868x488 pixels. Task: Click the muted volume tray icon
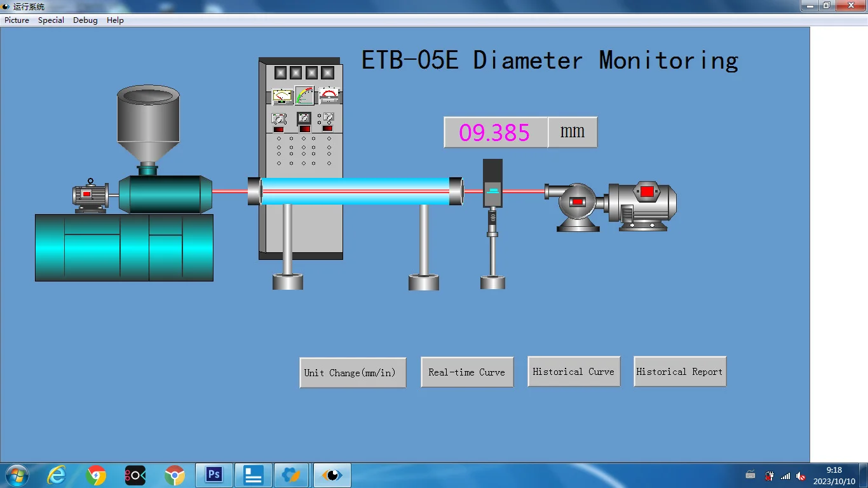tap(801, 475)
